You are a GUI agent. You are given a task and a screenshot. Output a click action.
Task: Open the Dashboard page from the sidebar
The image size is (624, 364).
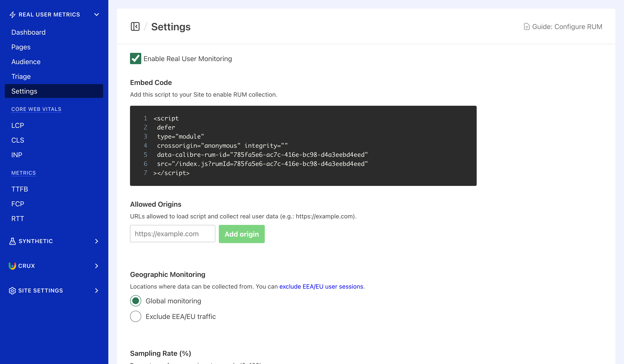28,32
